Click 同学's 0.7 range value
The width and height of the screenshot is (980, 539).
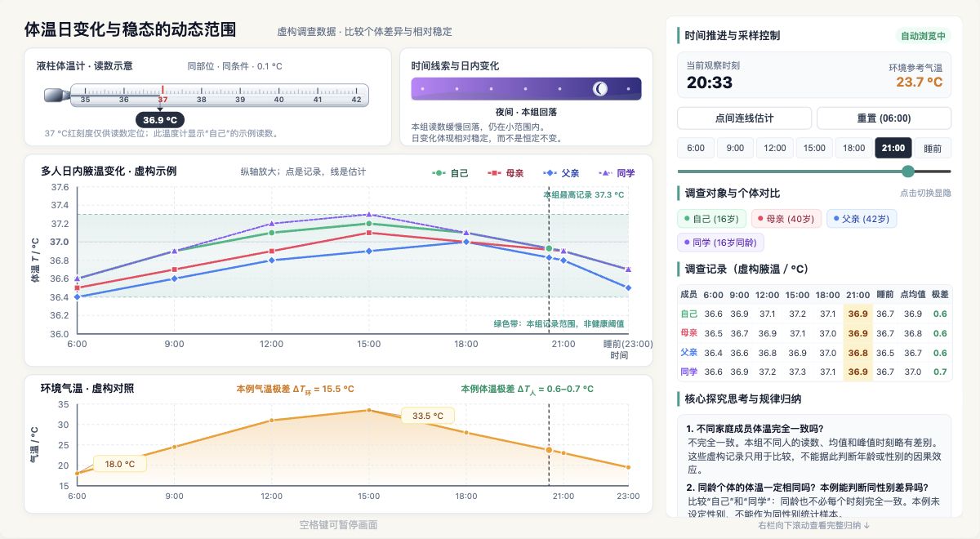point(940,372)
